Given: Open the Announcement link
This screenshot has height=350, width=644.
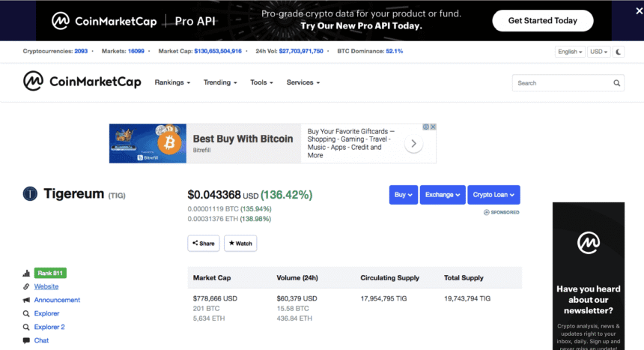Looking at the screenshot, I should click(x=57, y=301).
